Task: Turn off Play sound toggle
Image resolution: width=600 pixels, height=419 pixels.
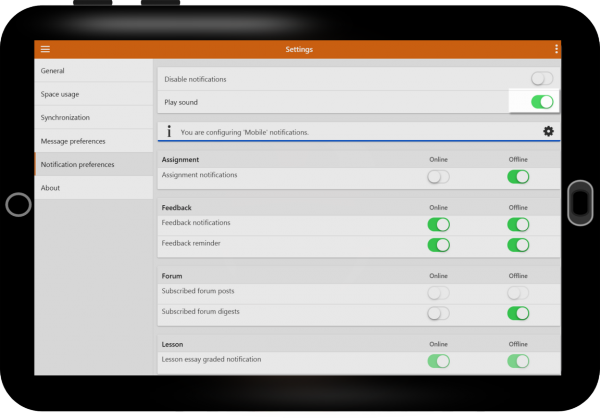Action: click(541, 101)
